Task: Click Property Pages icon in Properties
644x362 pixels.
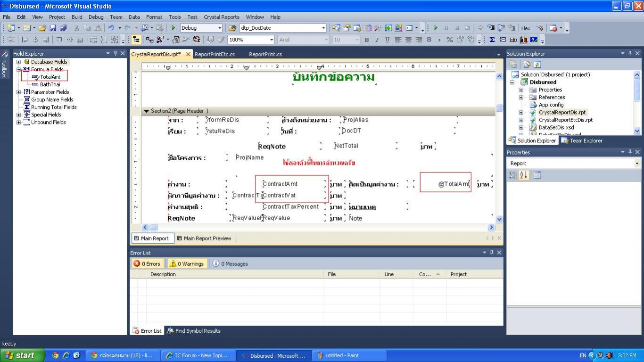Action: point(537,175)
